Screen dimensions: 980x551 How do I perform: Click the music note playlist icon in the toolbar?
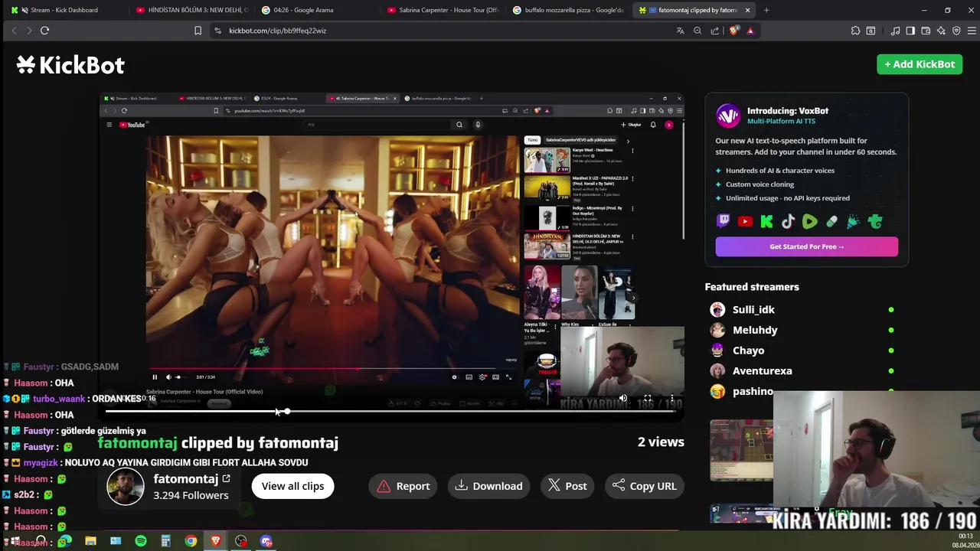tap(895, 31)
